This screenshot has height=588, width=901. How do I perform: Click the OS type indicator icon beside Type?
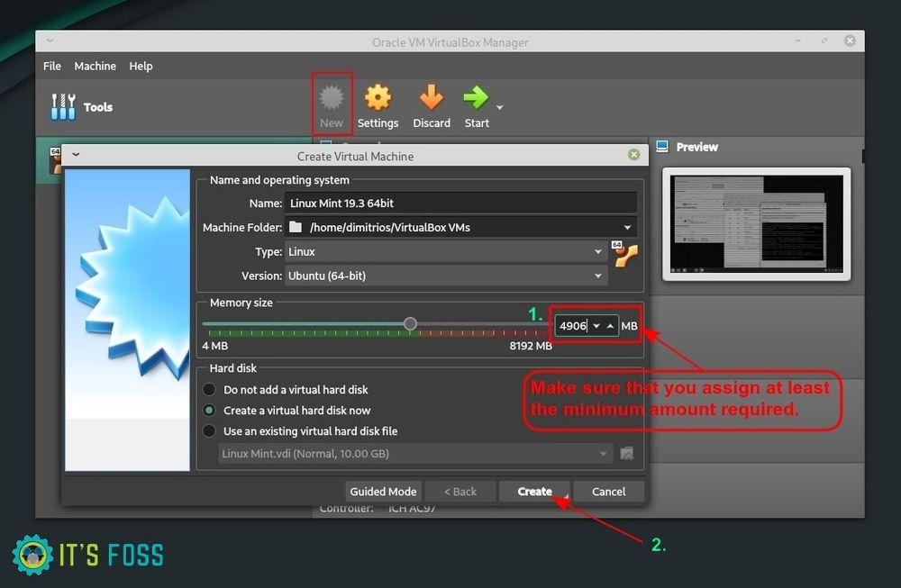(x=626, y=255)
